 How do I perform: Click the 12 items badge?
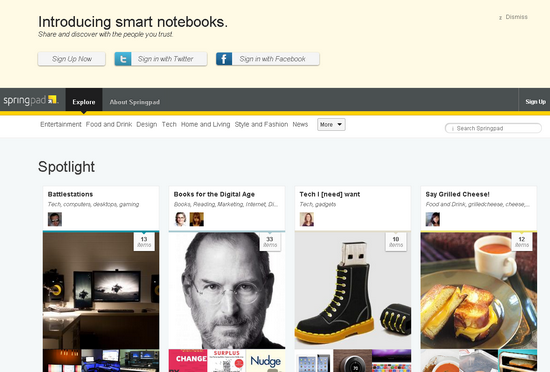pyautogui.click(x=522, y=242)
